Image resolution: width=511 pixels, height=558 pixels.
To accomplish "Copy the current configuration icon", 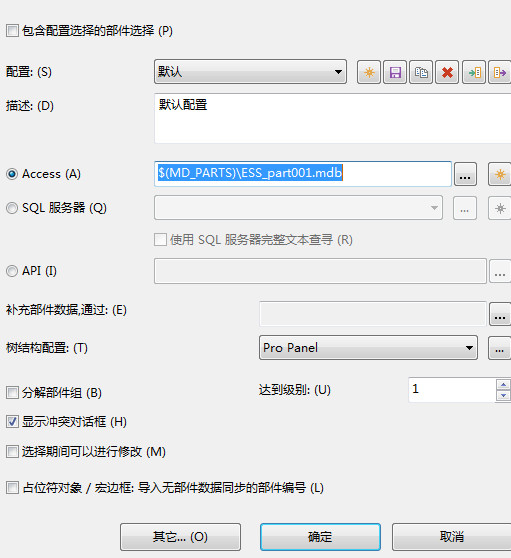I will [x=421, y=72].
